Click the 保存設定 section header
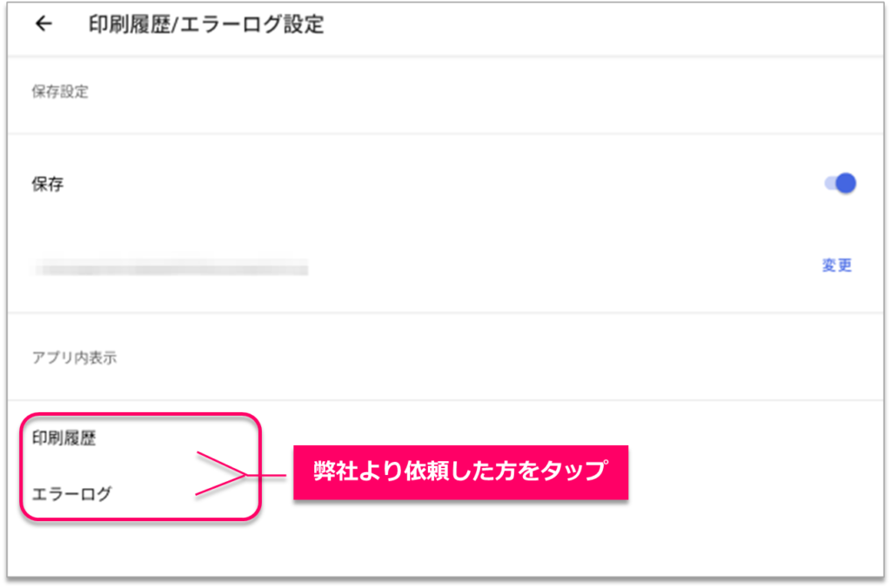The width and height of the screenshot is (891, 588). pos(60,92)
